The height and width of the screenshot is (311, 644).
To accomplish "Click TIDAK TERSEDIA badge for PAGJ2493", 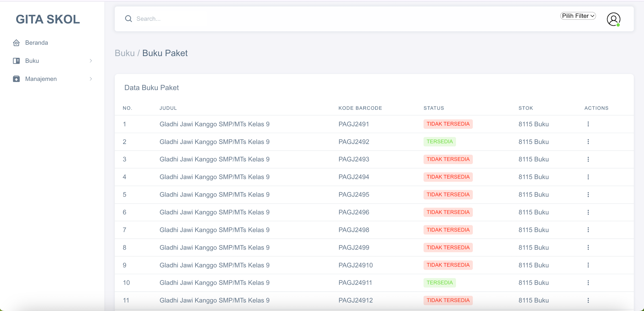I will 448,159.
